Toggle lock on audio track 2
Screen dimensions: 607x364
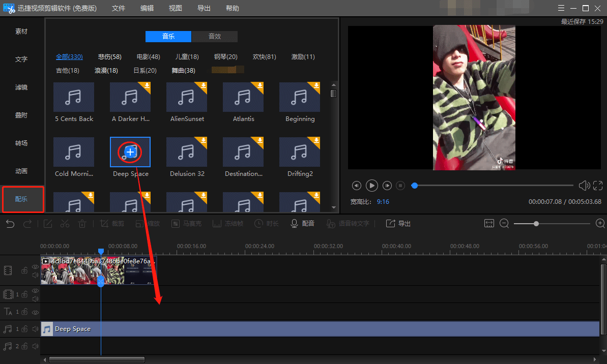coord(24,346)
